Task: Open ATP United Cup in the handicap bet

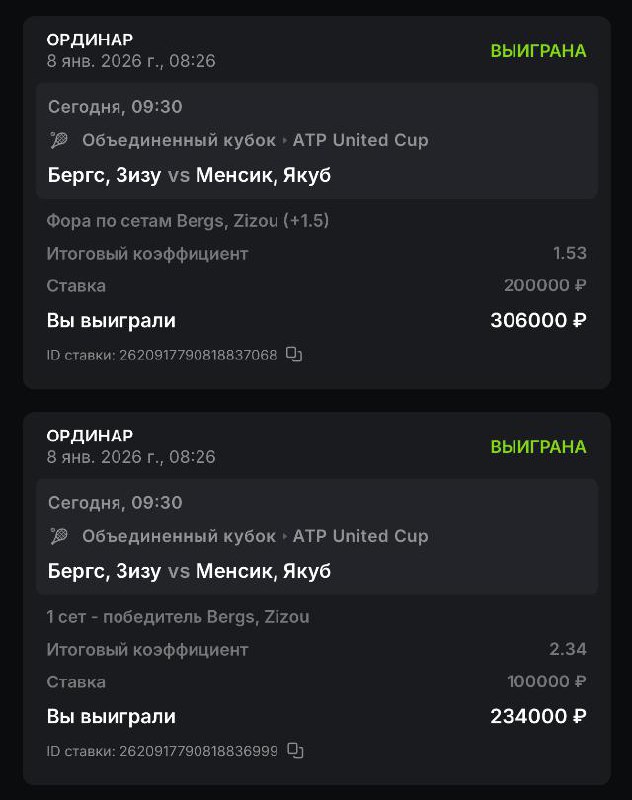Action: [360, 140]
